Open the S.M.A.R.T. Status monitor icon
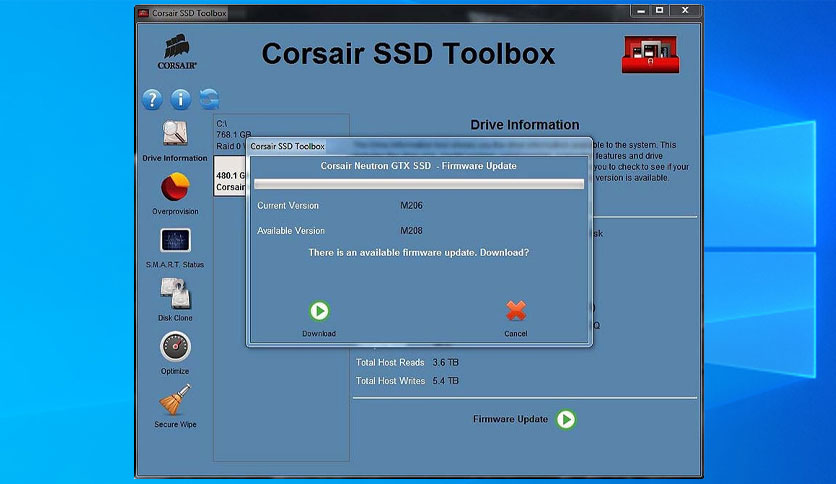The image size is (836, 484). [x=175, y=240]
